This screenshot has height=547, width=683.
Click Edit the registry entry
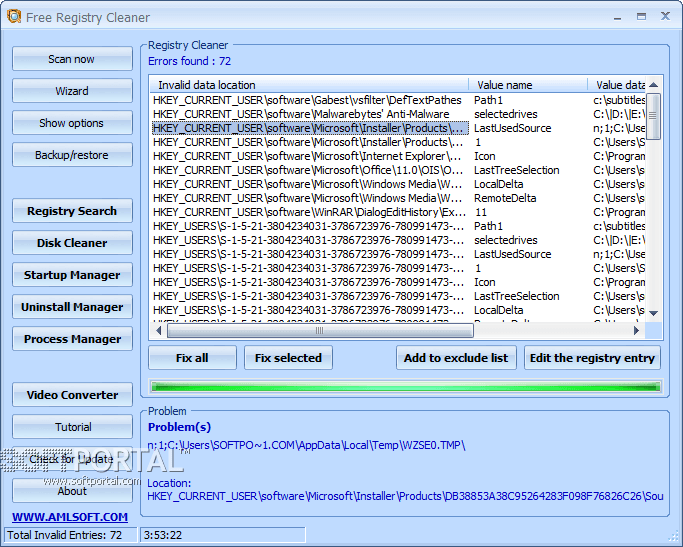coord(592,358)
